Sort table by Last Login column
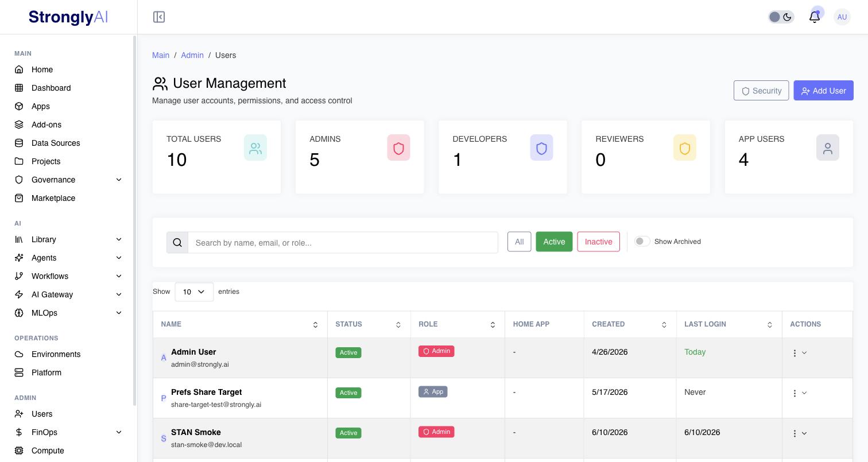868x462 pixels. click(x=729, y=324)
